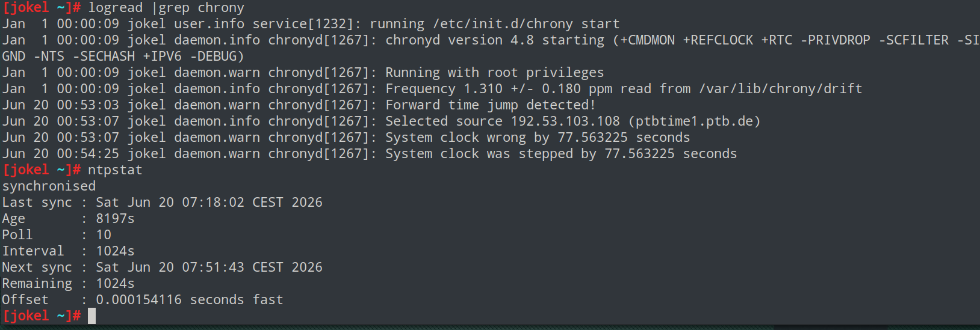This screenshot has width=980, height=330.
Task: Click the 'synchronised' status line
Action: click(x=49, y=186)
